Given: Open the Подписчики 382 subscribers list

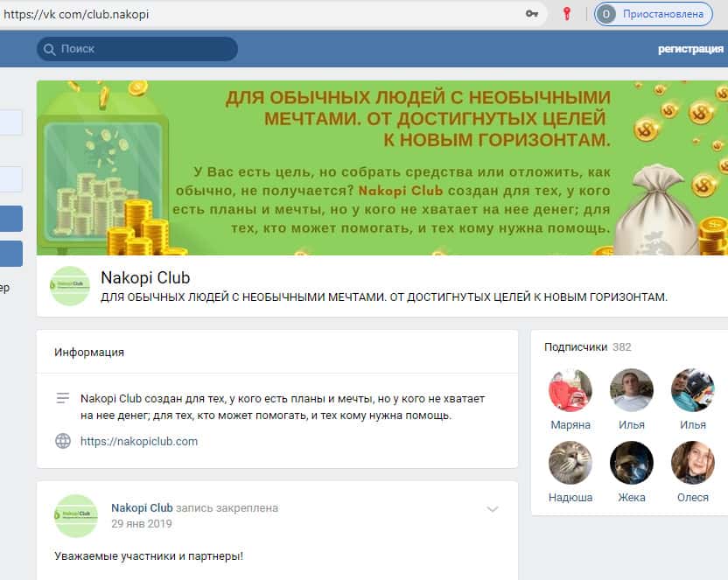Looking at the screenshot, I should [x=587, y=347].
